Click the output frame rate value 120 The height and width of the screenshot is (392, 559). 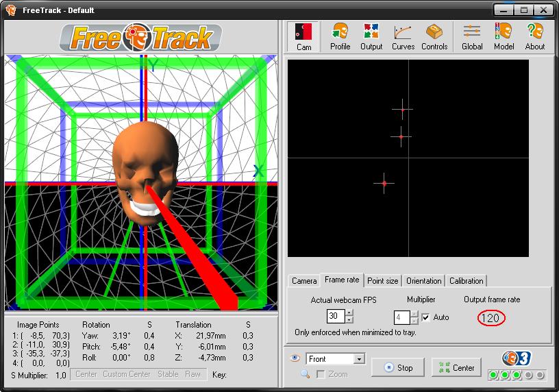tap(490, 317)
